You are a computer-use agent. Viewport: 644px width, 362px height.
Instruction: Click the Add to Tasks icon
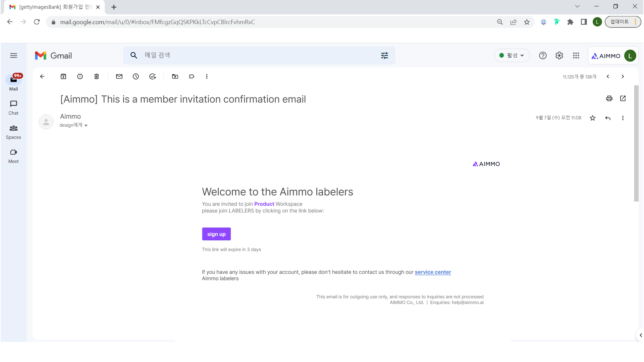point(153,76)
